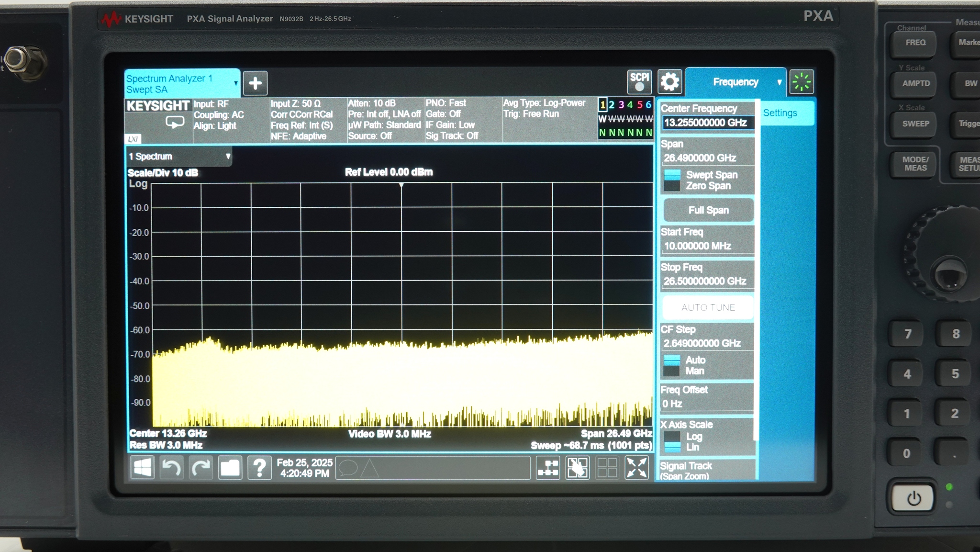The image size is (980, 552).
Task: Select the four-pane grid view icon
Action: 607,467
